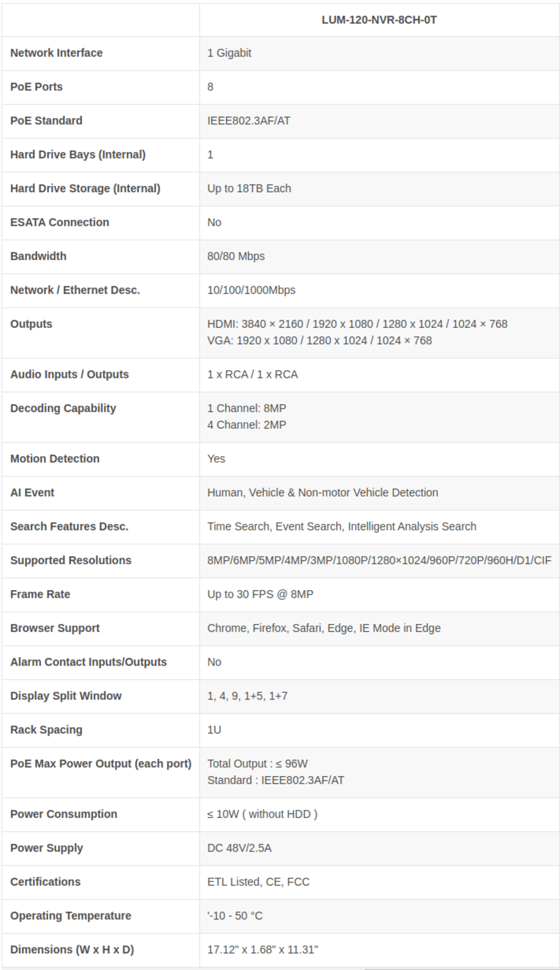Select the Supported Resolutions value text
This screenshot has width=560, height=970.
379,560
